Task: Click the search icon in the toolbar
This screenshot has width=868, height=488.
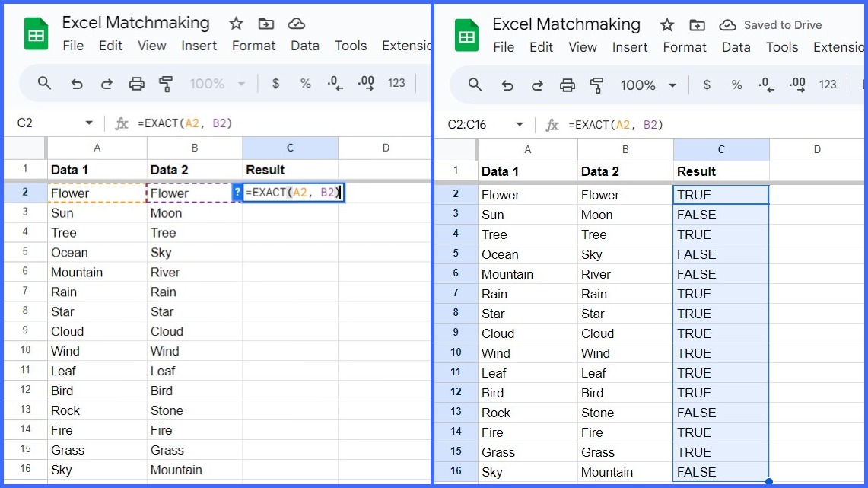Action: coord(44,83)
